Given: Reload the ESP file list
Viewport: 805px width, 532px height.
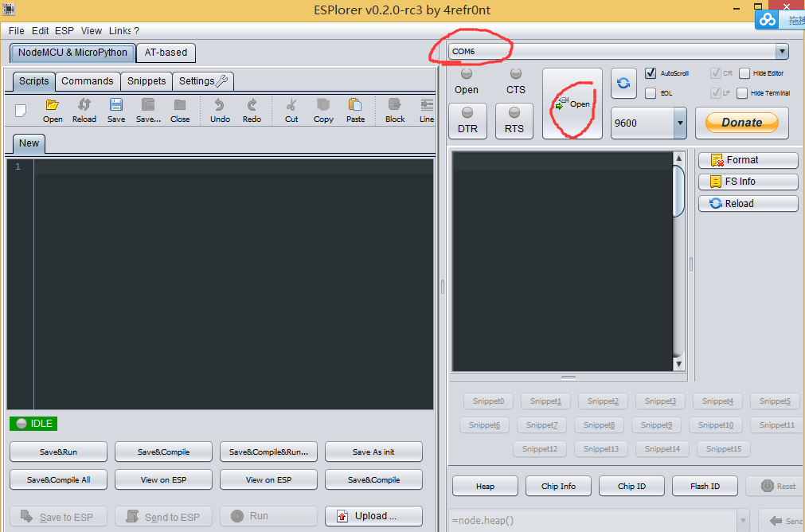Looking at the screenshot, I should pos(748,203).
